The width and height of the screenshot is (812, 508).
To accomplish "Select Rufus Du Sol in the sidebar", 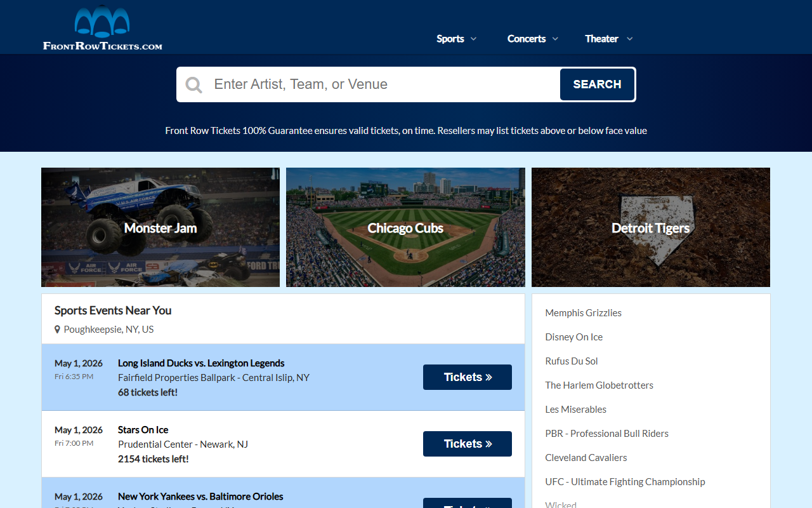I will pos(572,361).
